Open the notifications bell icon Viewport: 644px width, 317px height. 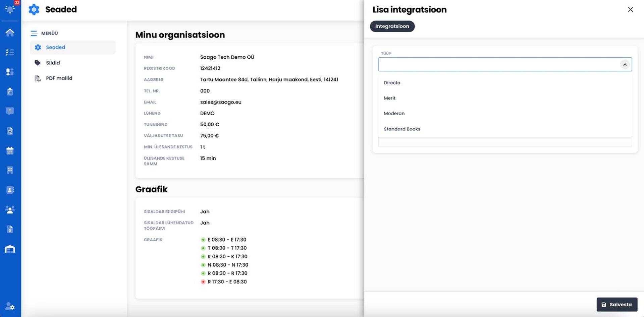click(x=10, y=9)
